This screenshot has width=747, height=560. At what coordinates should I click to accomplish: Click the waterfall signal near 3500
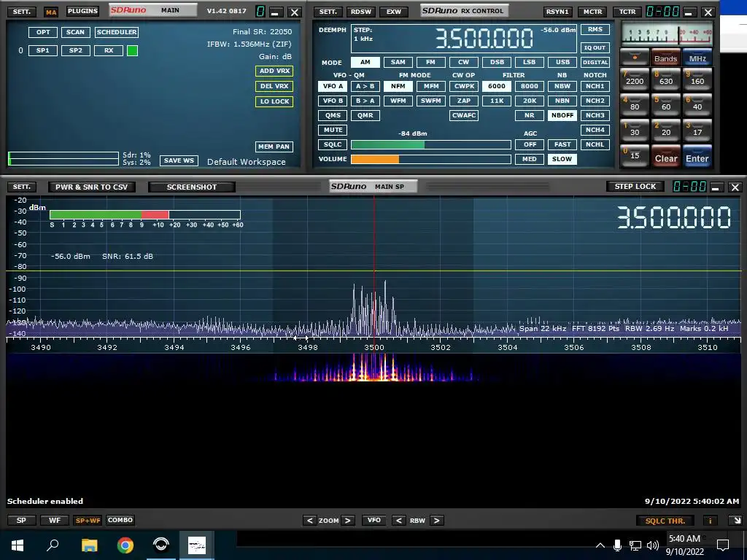tap(374, 369)
